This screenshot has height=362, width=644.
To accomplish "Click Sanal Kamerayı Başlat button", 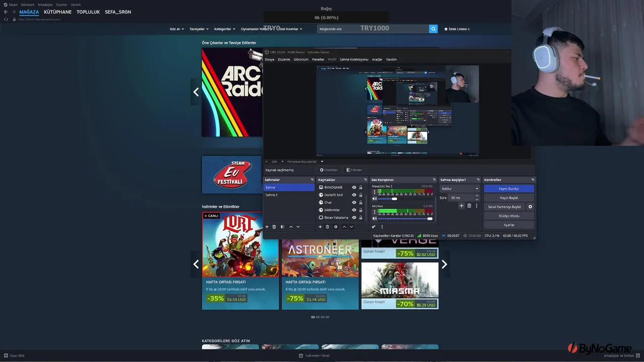I will [505, 207].
